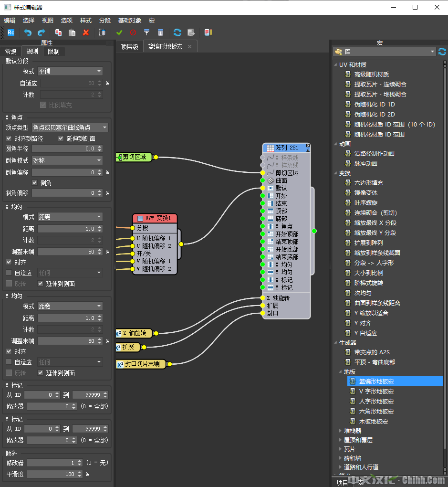The height and width of the screenshot is (487, 448).
Task: Click the green checkmark toolbar icon
Action: click(x=119, y=32)
